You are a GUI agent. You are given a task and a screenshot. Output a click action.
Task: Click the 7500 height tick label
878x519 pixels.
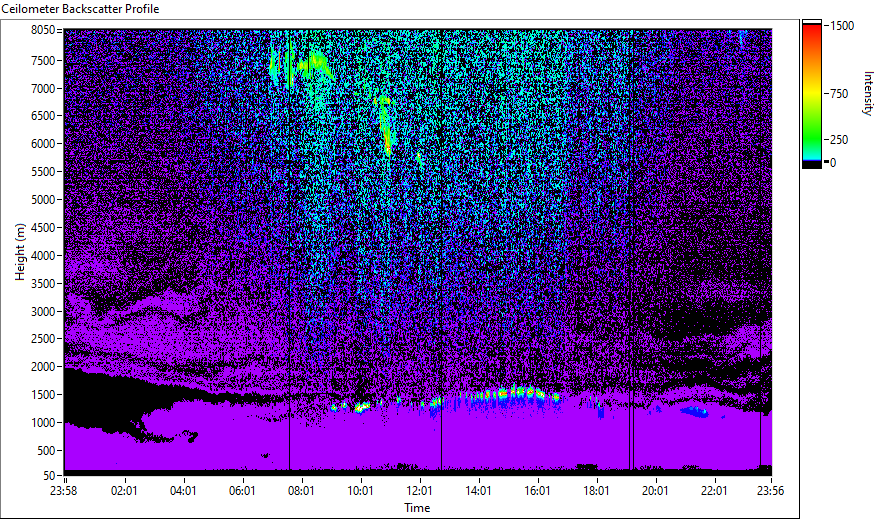(43, 60)
